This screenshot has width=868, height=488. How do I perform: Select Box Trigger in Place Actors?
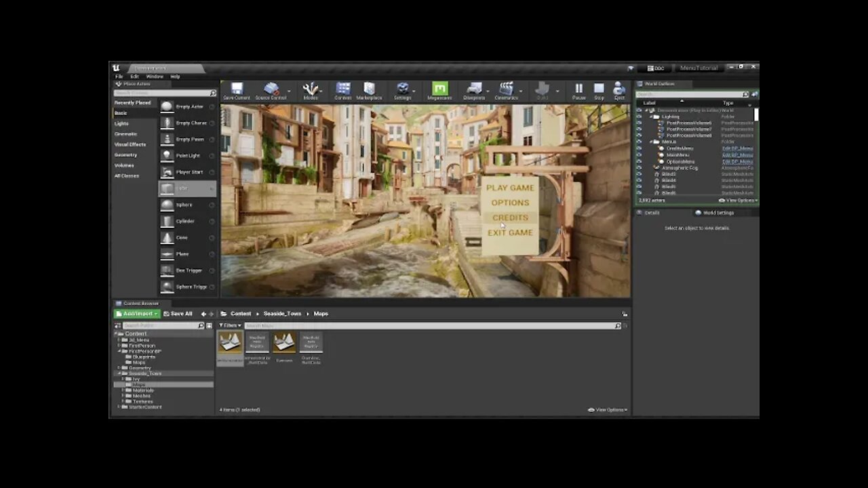click(x=188, y=270)
